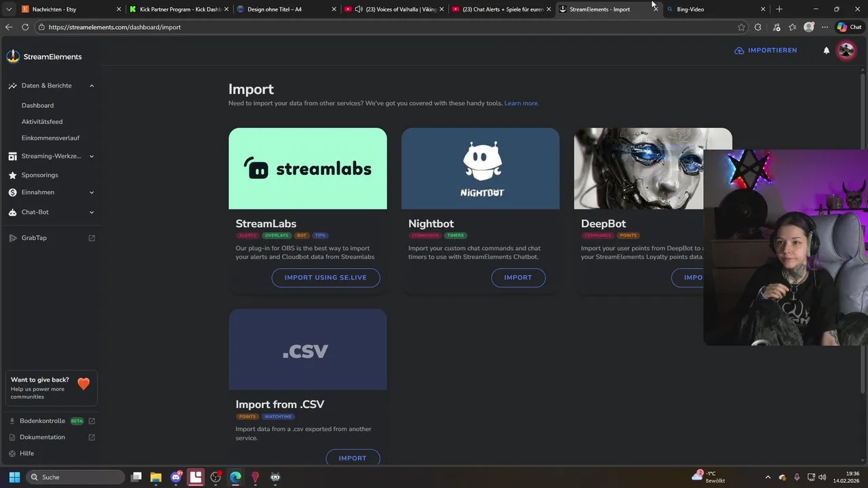Click Windows Start button
Screen dimensions: 868x488
(14, 477)
